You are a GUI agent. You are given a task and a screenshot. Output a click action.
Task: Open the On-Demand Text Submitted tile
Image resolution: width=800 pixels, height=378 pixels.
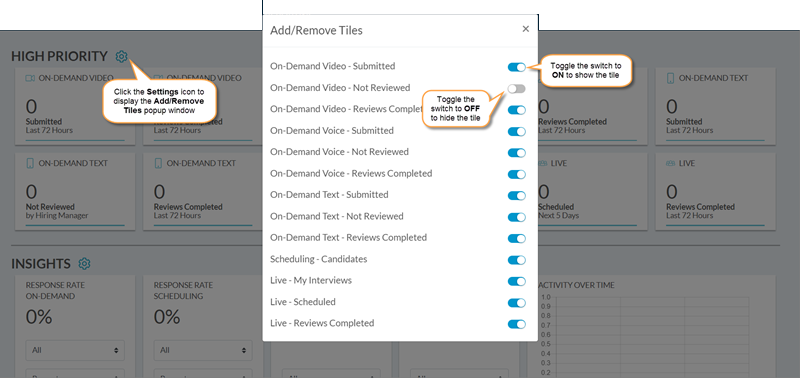point(715,106)
